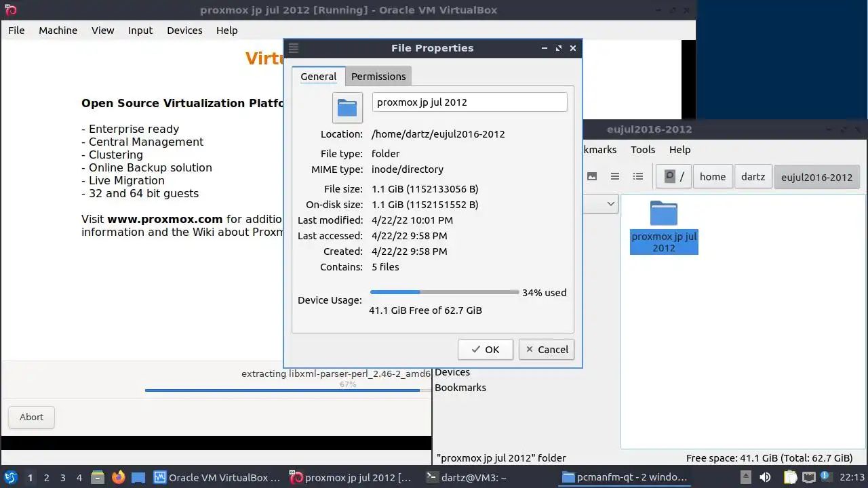Click the 1.1 GiB (1152133056 B) file size
Image resolution: width=868 pixels, height=488 pixels.
click(425, 189)
